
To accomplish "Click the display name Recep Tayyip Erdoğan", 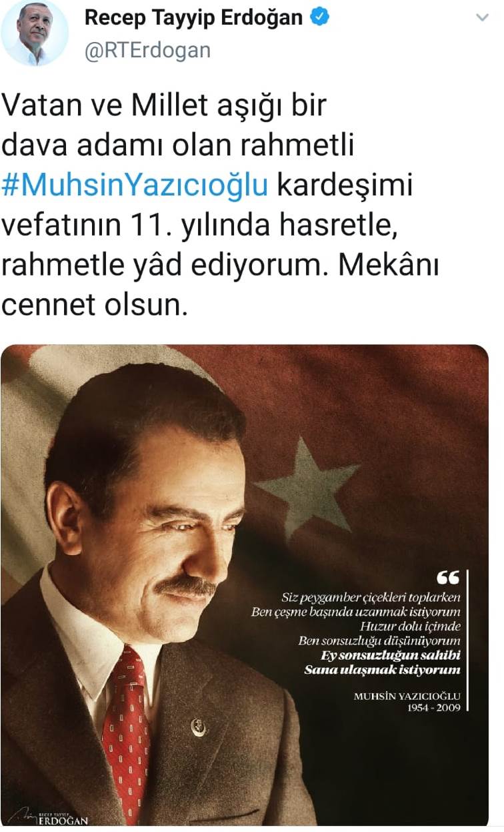I will [193, 18].
